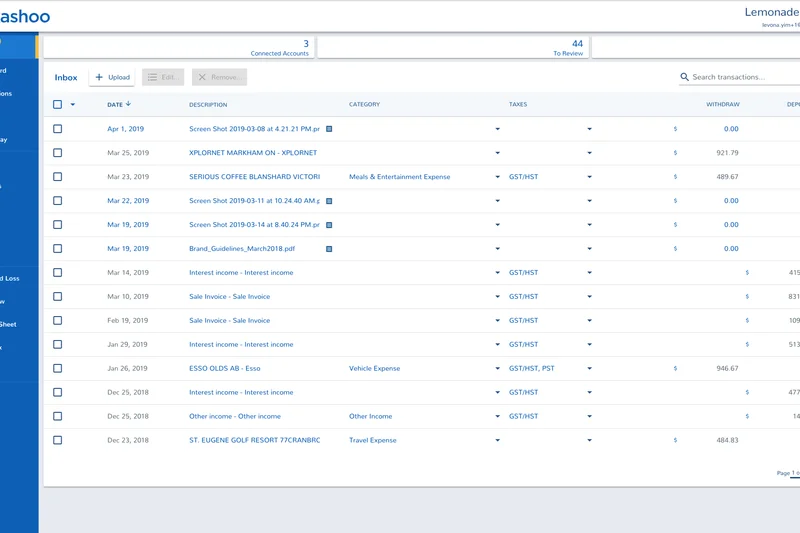Click the attachment icon on the Mar 22 screenshot row
800x533 pixels.
329,201
